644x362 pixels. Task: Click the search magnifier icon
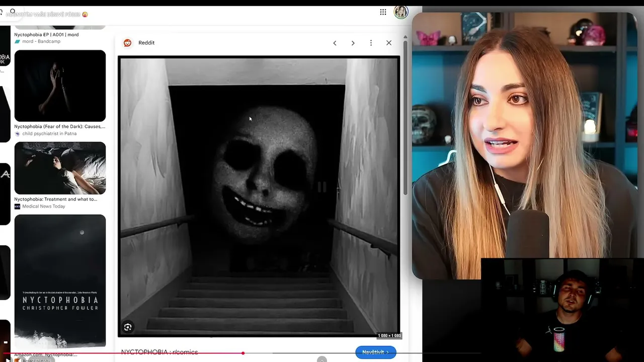tap(13, 11)
